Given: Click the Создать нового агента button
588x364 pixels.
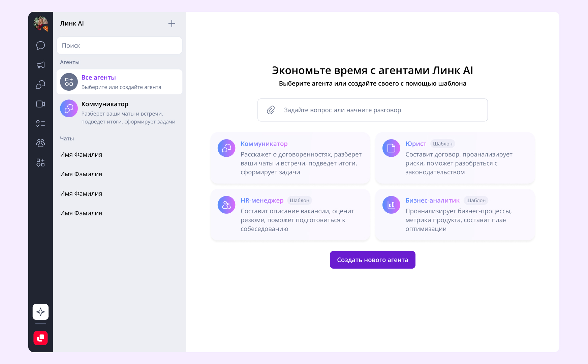Looking at the screenshot, I should pyautogui.click(x=372, y=260).
